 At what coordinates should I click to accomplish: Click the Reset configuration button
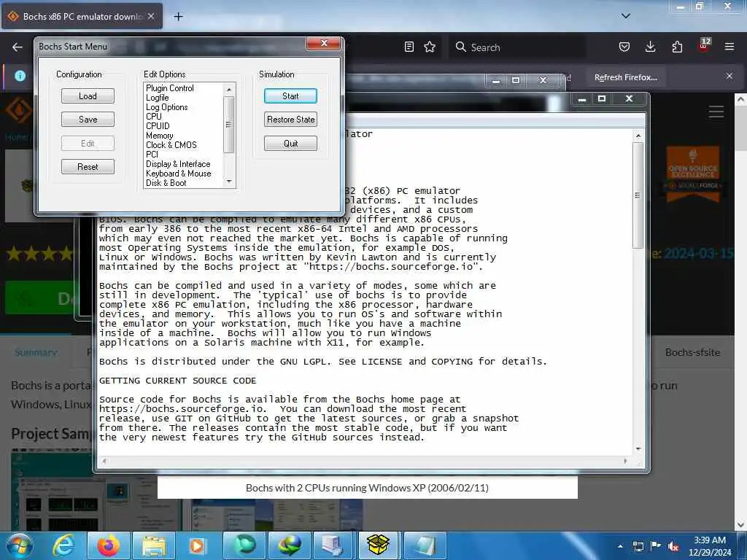click(88, 167)
